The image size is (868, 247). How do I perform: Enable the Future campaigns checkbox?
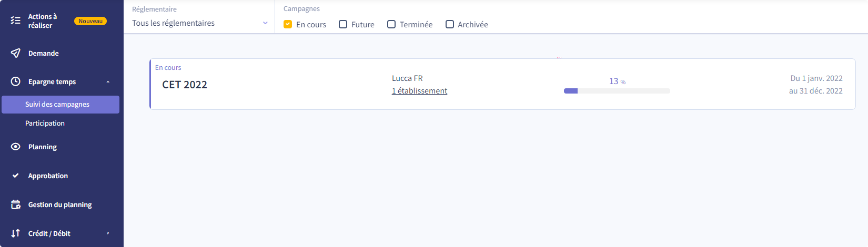click(x=343, y=24)
